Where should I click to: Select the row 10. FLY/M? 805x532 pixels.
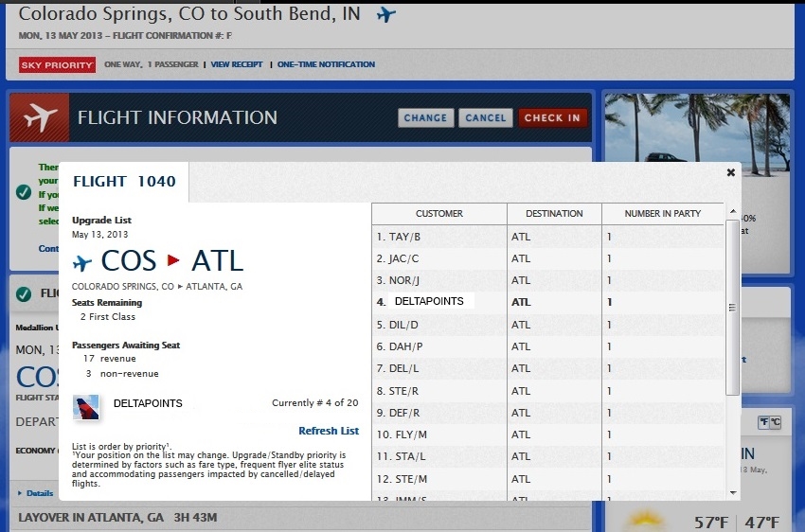click(547, 434)
